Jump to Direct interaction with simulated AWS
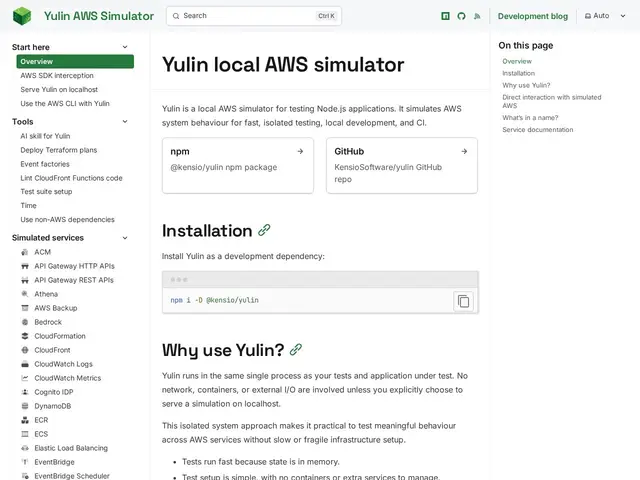The width and height of the screenshot is (640, 480). click(551, 101)
